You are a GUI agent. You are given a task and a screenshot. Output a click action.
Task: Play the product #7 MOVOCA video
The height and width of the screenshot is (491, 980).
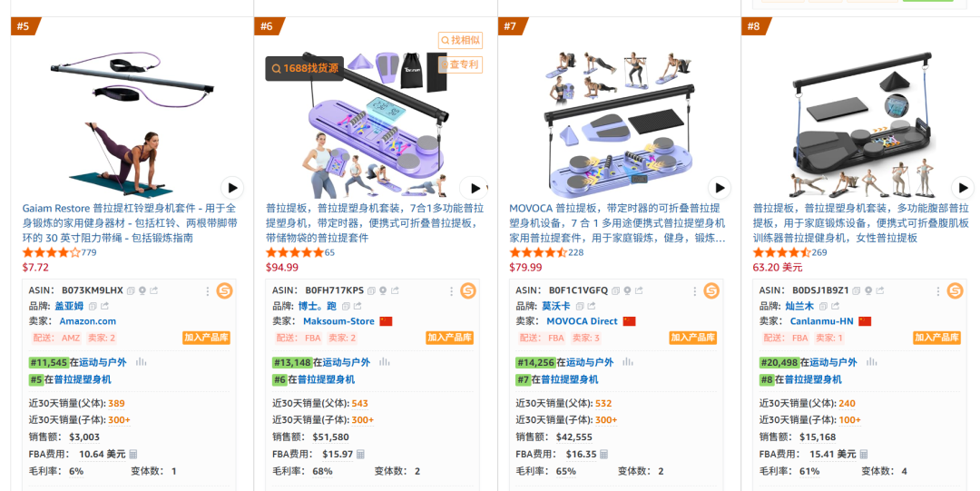pos(720,188)
